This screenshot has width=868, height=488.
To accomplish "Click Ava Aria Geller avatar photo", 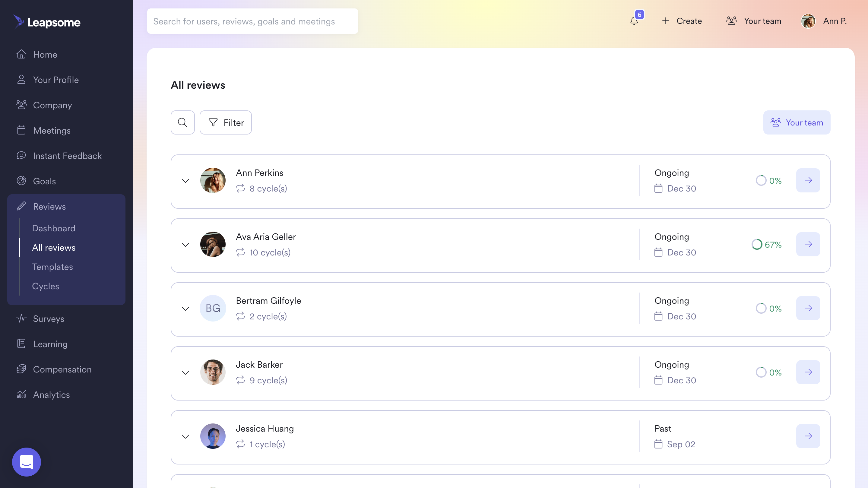I will point(213,244).
